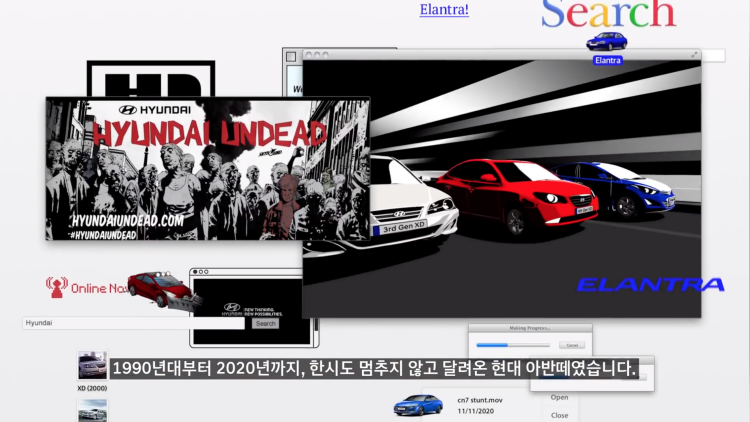Click the square icon of background window
750x422 pixels.
[x=291, y=57]
